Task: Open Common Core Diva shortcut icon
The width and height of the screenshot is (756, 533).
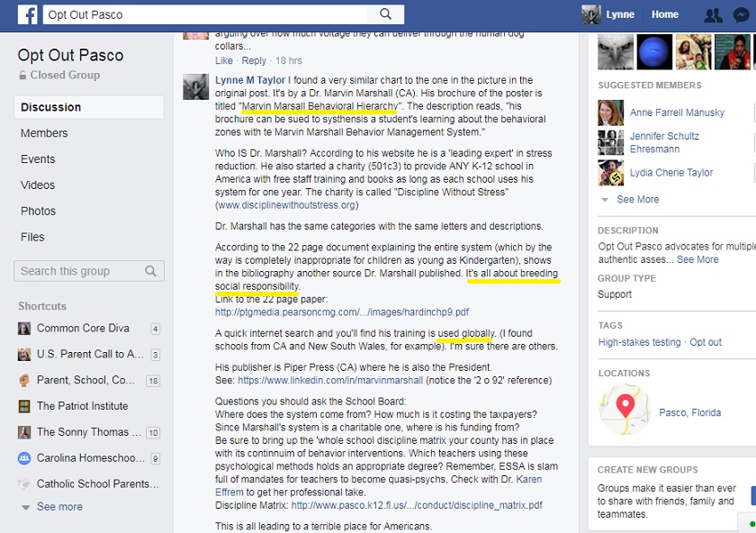Action: click(24, 329)
